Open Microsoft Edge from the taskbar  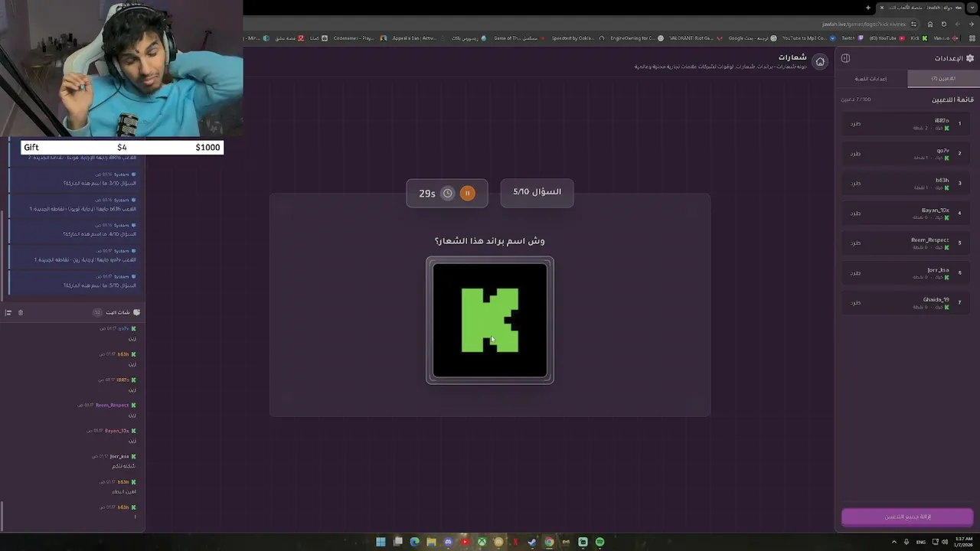click(414, 542)
